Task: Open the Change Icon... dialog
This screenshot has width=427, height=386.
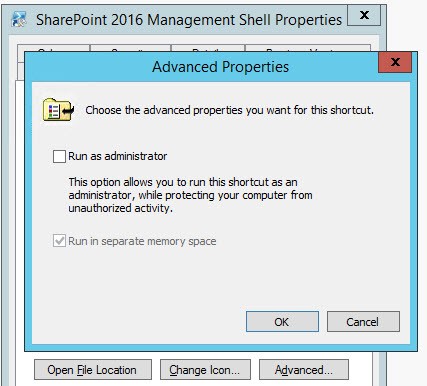Action: pos(205,370)
